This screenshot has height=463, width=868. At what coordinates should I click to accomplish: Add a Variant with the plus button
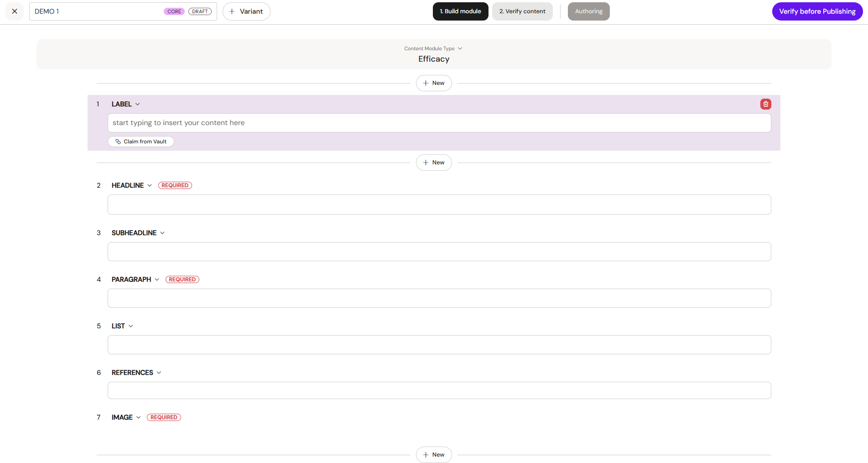click(246, 11)
